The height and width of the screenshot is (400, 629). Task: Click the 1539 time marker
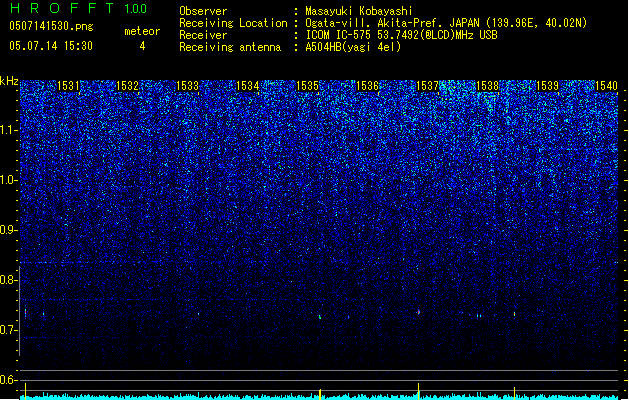[x=547, y=86]
